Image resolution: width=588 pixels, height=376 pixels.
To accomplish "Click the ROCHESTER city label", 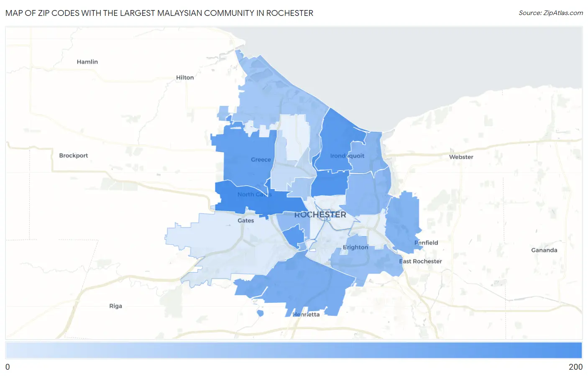I will pyautogui.click(x=320, y=215).
